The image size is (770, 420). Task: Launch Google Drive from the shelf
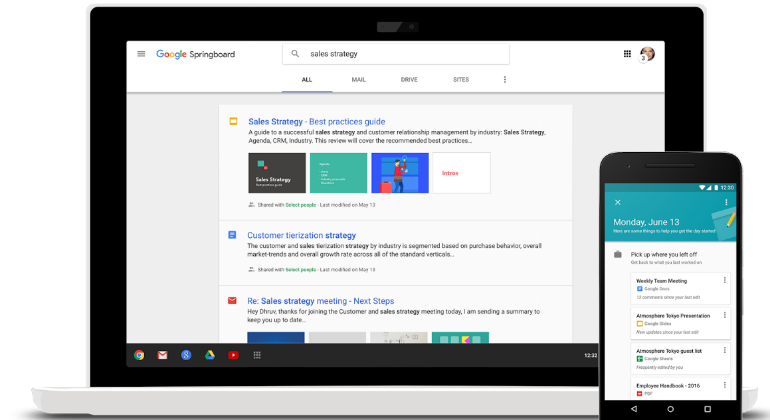(x=210, y=355)
